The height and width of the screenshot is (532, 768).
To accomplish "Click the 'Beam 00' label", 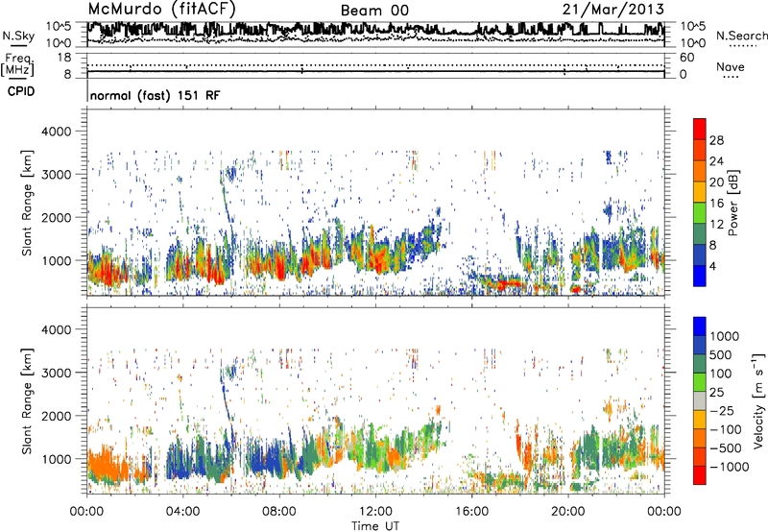I will (374, 11).
